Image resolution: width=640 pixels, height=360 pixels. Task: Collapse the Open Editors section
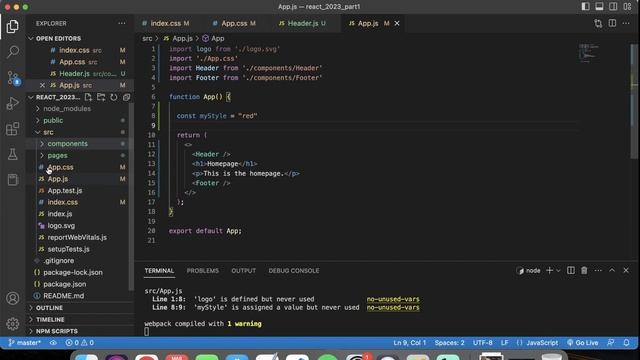(31, 38)
